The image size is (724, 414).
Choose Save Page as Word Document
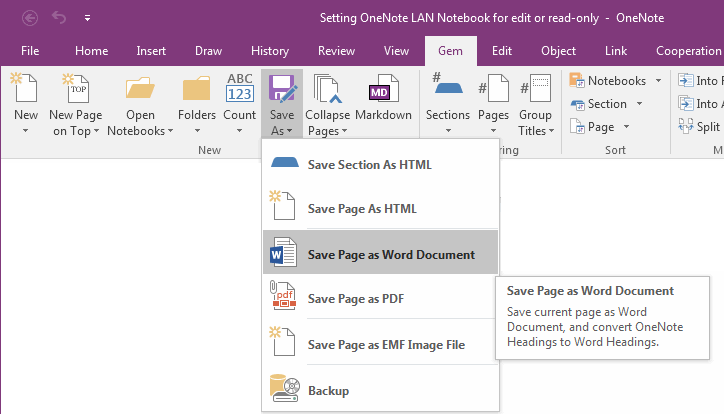pos(380,253)
